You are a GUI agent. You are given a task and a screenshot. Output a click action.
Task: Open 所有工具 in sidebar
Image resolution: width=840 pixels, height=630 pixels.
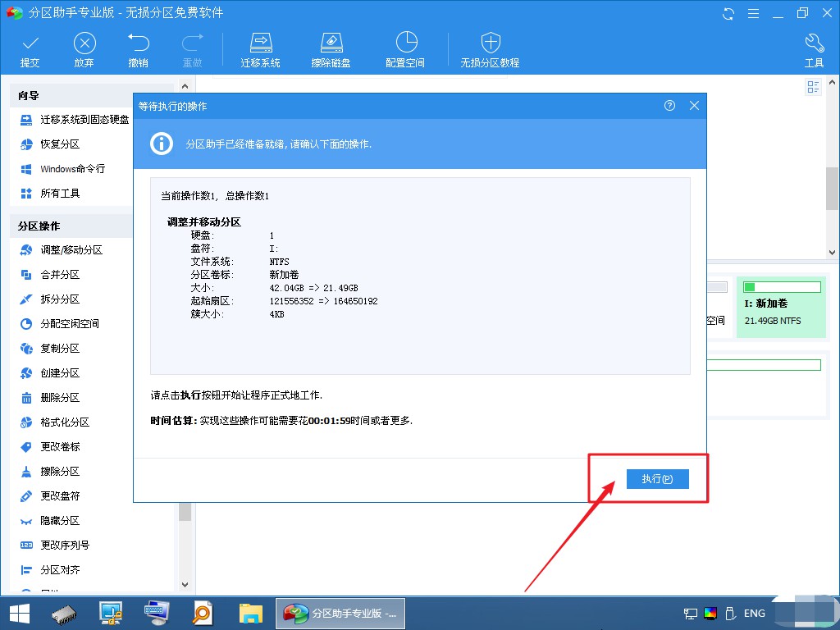pyautogui.click(x=50, y=194)
